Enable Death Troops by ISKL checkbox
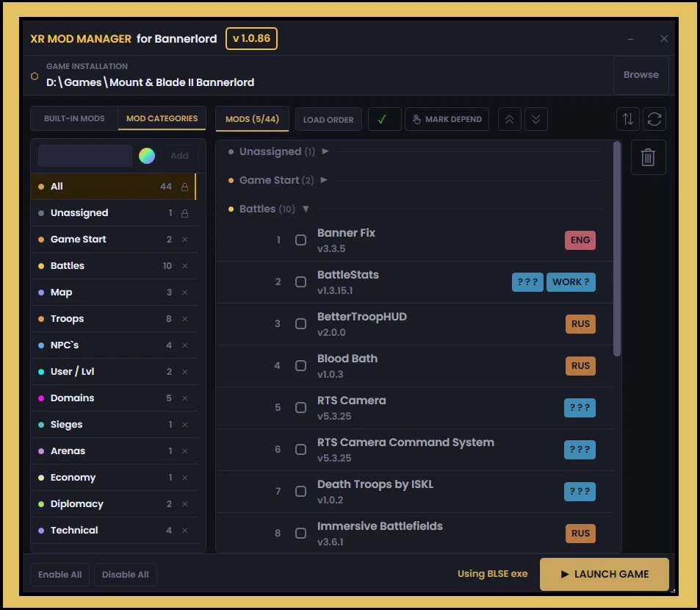This screenshot has height=610, width=700. [x=301, y=491]
